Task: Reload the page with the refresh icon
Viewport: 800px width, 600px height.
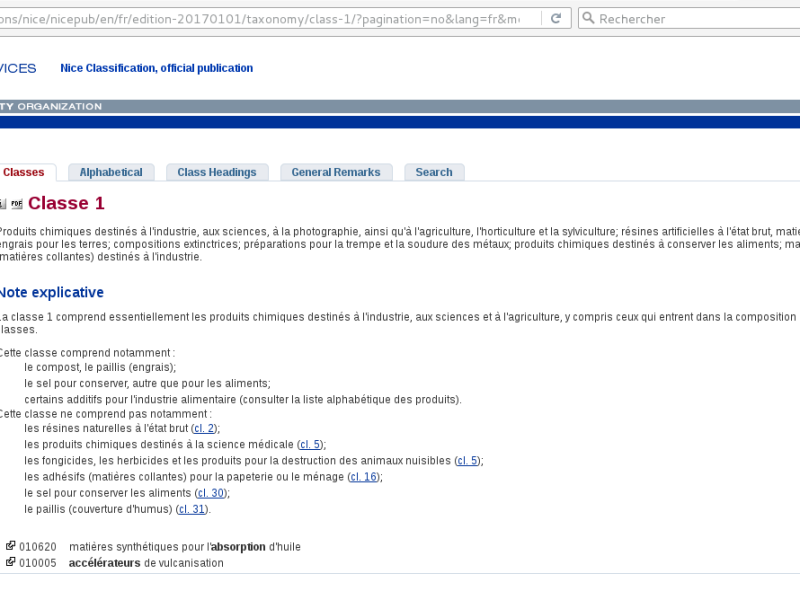Action: pyautogui.click(x=556, y=18)
